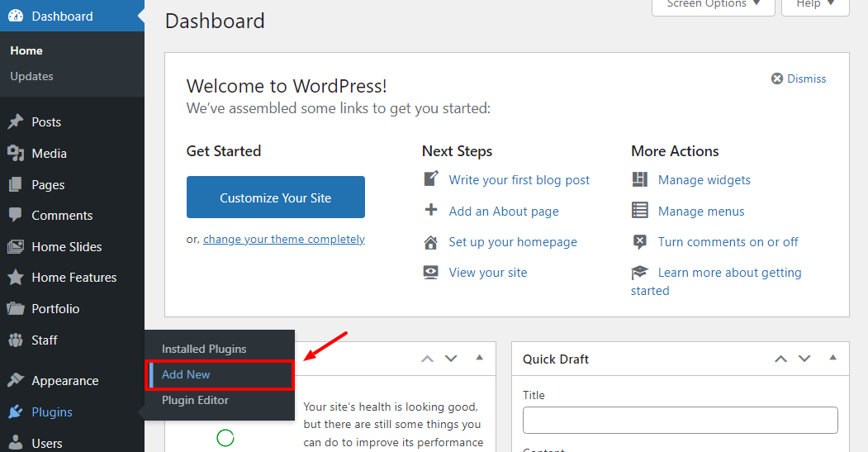Click the Portfolio folder icon
Screen dimensions: 868x452
[x=16, y=308]
